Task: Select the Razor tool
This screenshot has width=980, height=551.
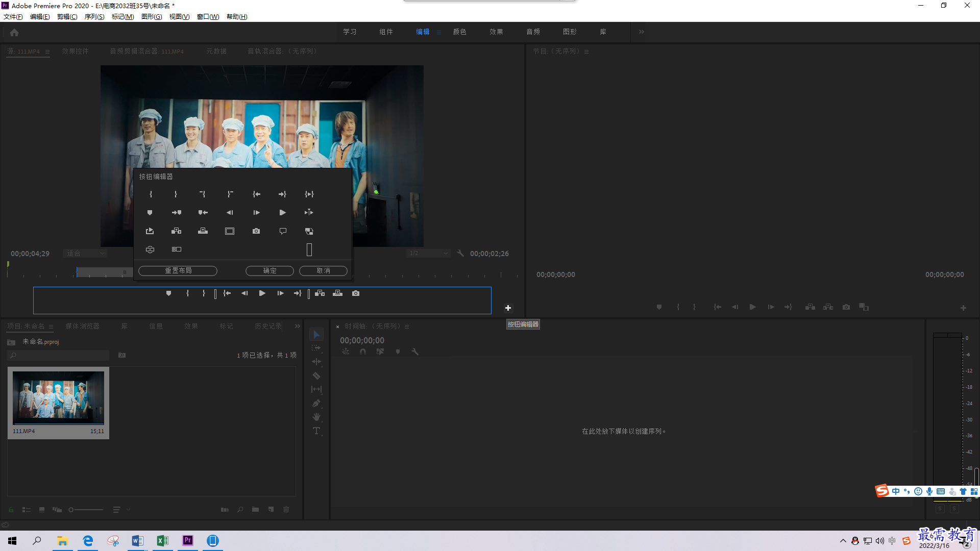Action: (x=316, y=376)
